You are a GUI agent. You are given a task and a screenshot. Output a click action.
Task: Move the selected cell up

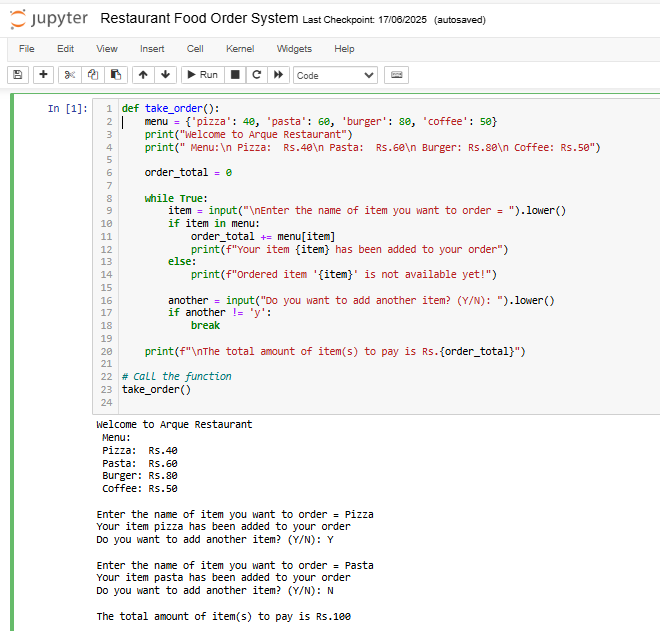(143, 75)
